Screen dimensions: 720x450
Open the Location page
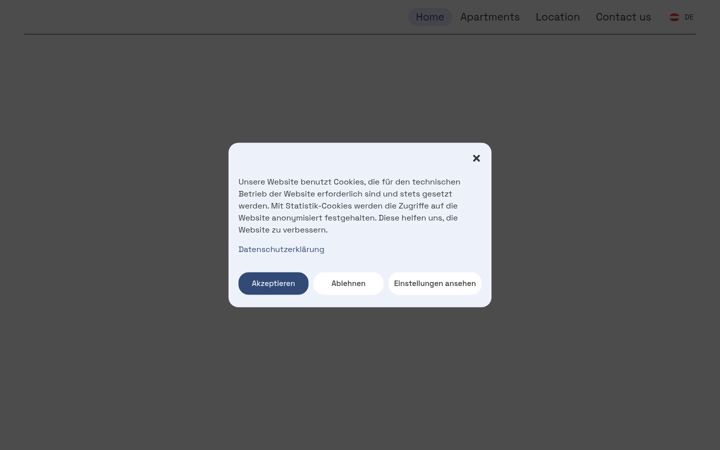(557, 17)
